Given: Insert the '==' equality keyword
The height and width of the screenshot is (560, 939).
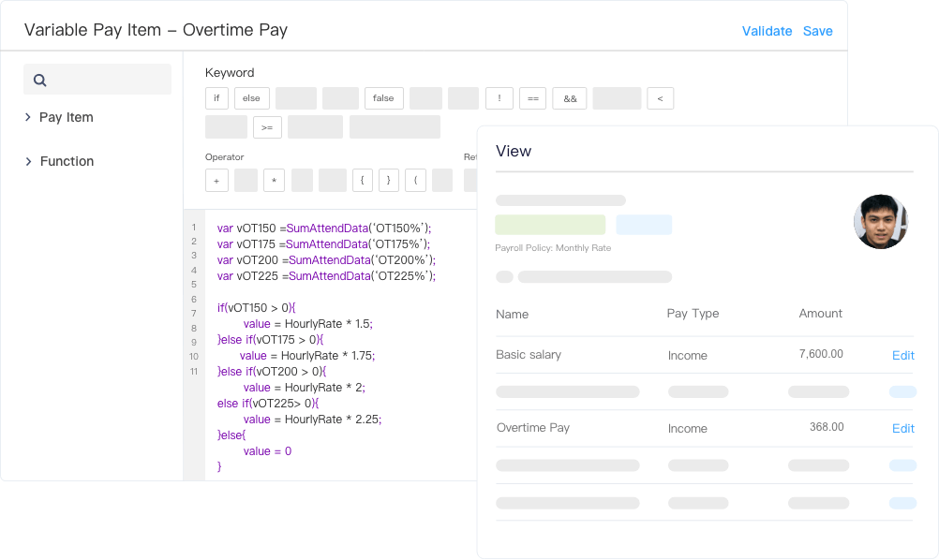Looking at the screenshot, I should 533,98.
